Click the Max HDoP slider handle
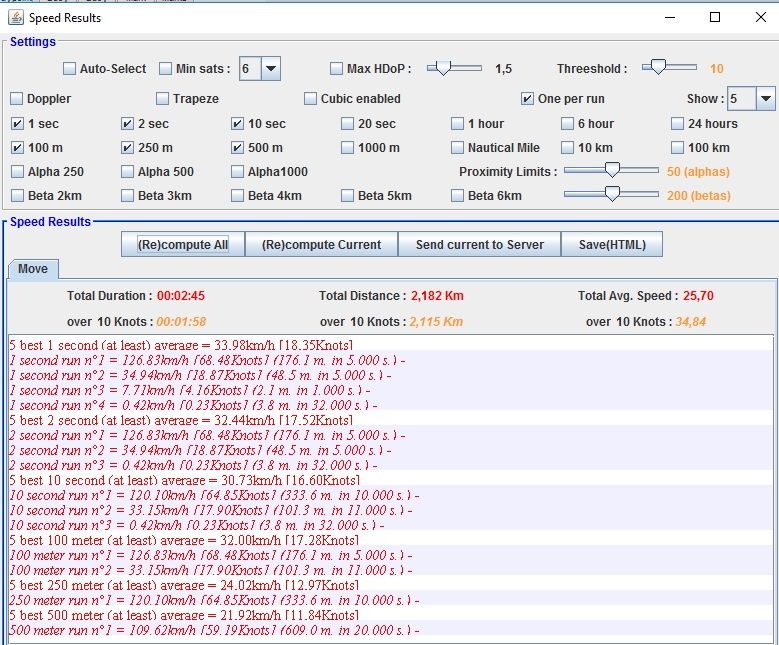 click(443, 68)
